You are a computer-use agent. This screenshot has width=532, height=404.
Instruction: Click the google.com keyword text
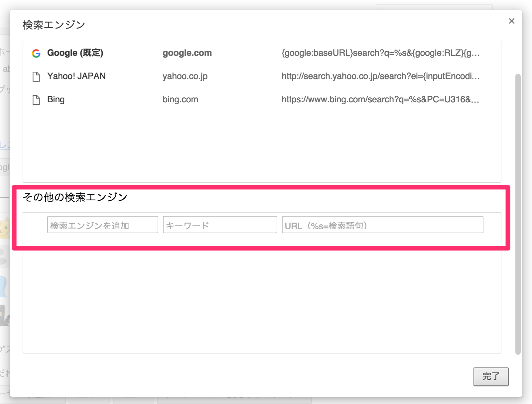[x=187, y=52]
